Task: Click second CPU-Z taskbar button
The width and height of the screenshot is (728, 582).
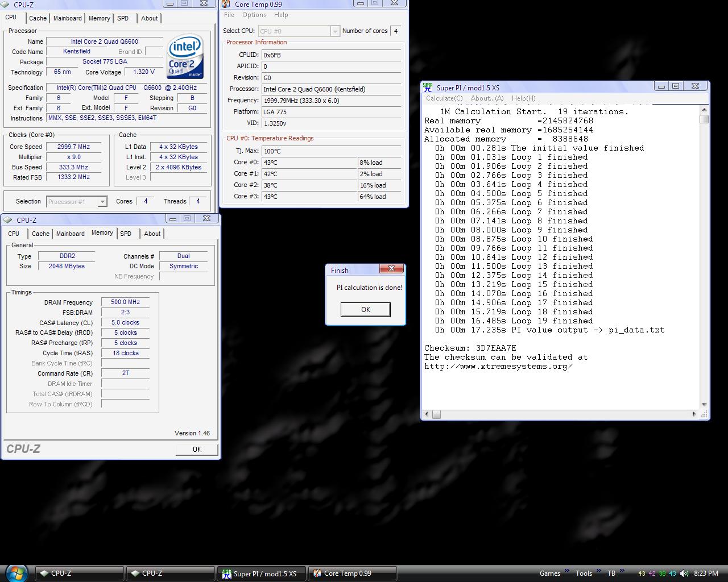Action: 171,573
